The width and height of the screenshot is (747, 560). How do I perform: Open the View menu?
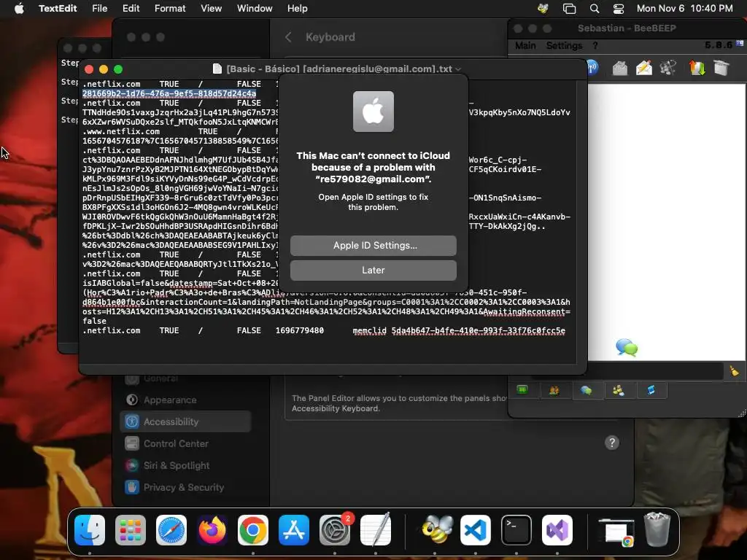211,8
